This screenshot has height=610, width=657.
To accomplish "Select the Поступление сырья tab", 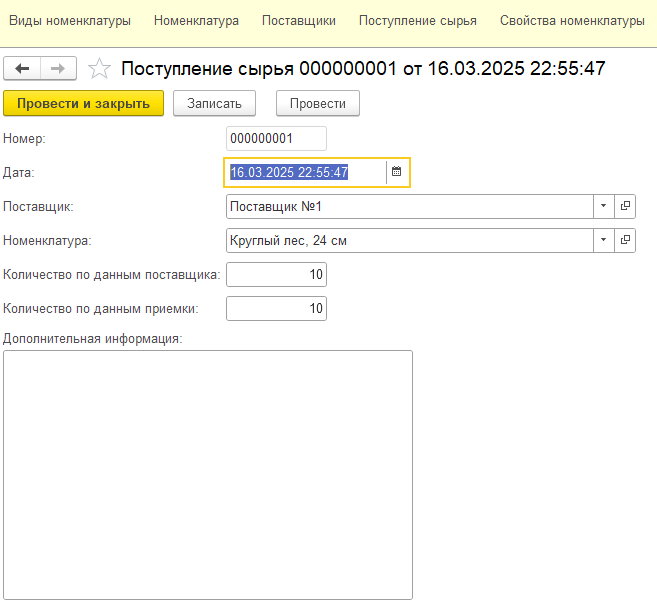I will [417, 20].
